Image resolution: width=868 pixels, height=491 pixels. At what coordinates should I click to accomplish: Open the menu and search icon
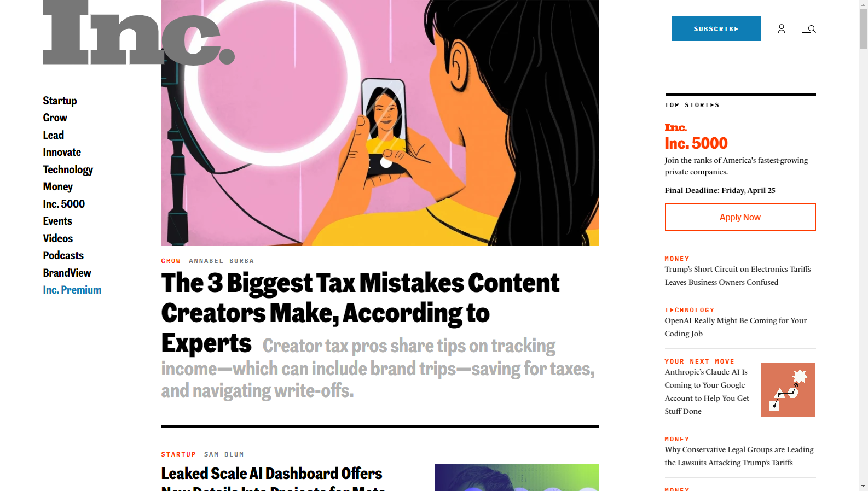(x=809, y=29)
